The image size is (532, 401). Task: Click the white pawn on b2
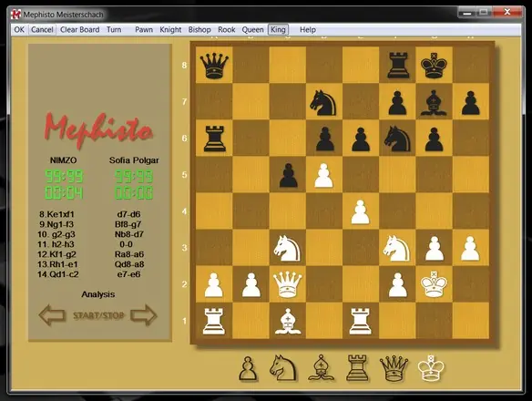(x=251, y=285)
